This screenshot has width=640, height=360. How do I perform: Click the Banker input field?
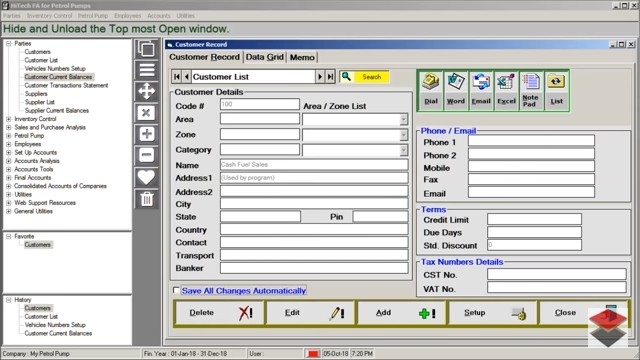(314, 268)
